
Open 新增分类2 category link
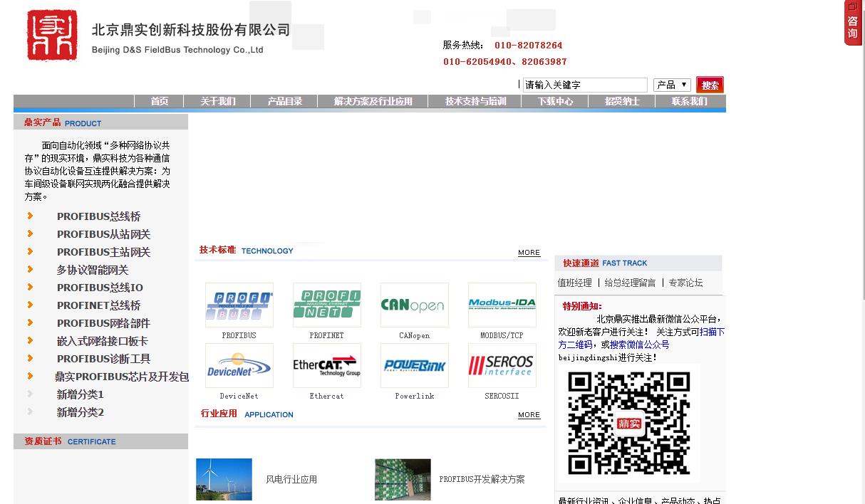(81, 412)
